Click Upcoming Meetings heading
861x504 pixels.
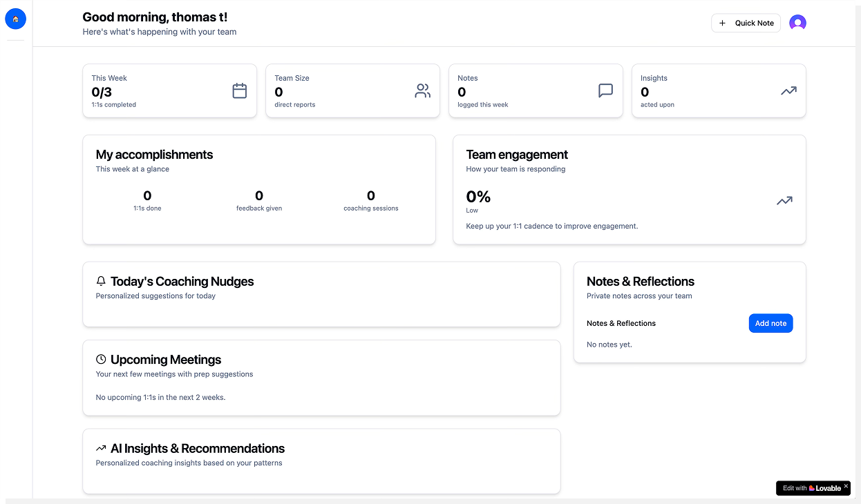(166, 360)
